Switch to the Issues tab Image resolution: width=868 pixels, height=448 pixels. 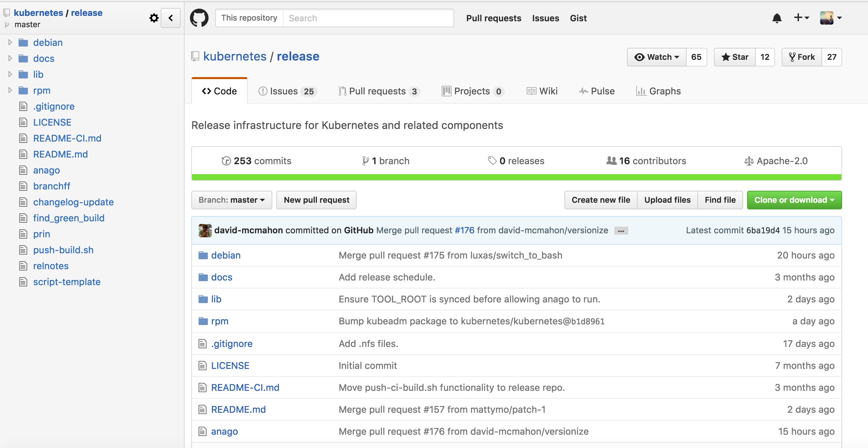(288, 91)
